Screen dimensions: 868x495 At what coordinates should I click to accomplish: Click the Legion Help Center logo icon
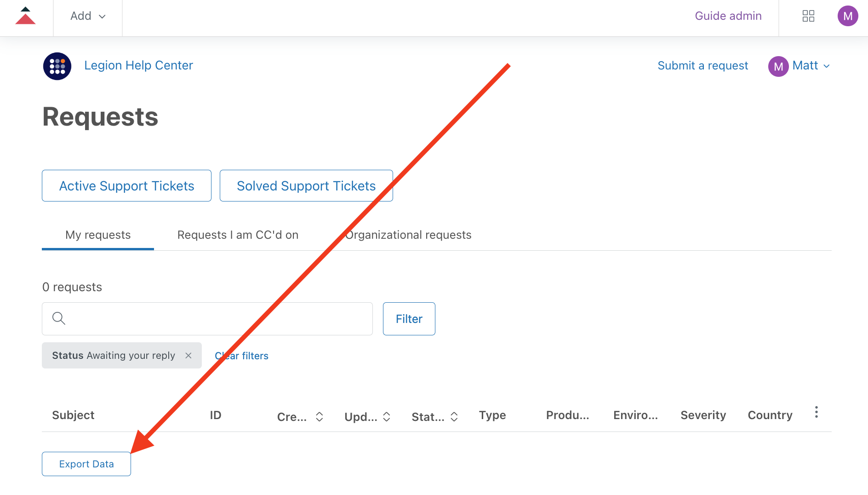(x=57, y=66)
